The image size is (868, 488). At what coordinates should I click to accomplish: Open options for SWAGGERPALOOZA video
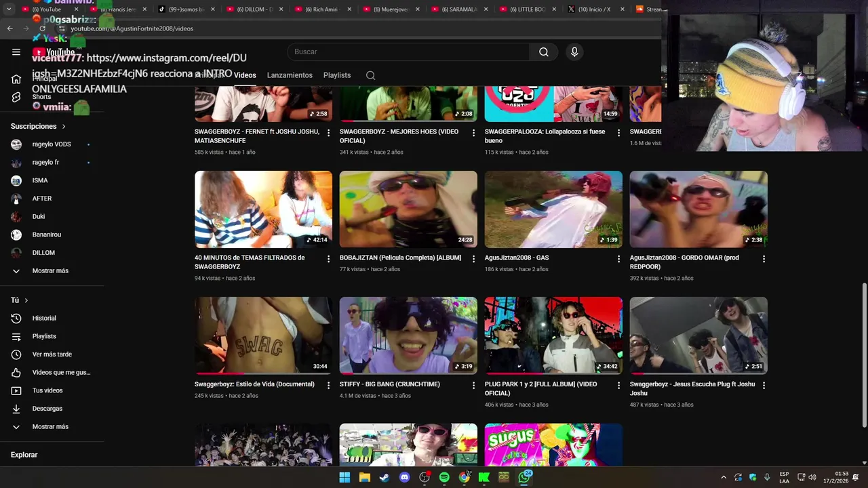(x=618, y=133)
